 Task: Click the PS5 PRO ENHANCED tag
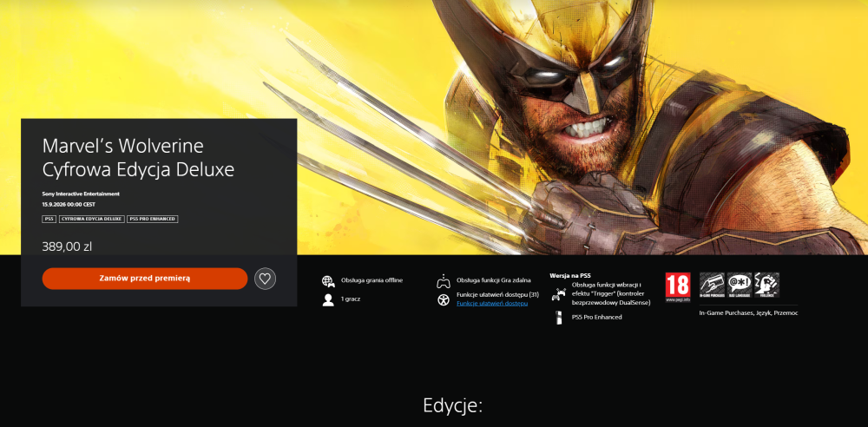click(x=152, y=219)
